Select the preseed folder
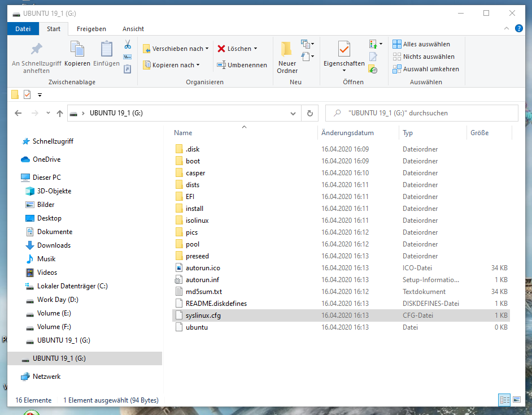Screen dimensions: 532x415 [341, 256]
